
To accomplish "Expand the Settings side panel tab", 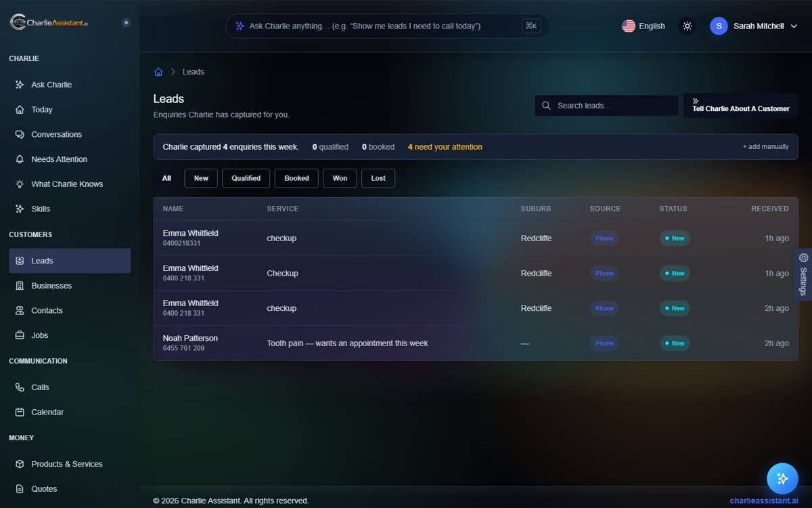I will 803,274.
